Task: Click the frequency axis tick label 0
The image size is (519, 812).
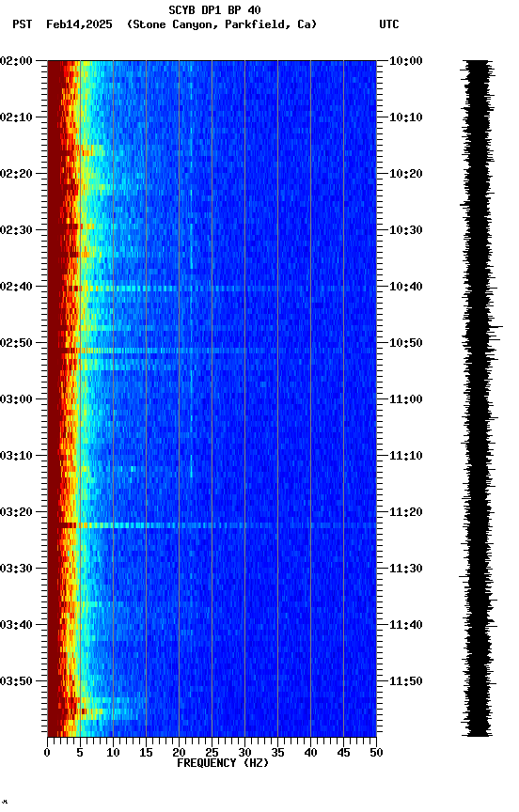Action: point(47,753)
